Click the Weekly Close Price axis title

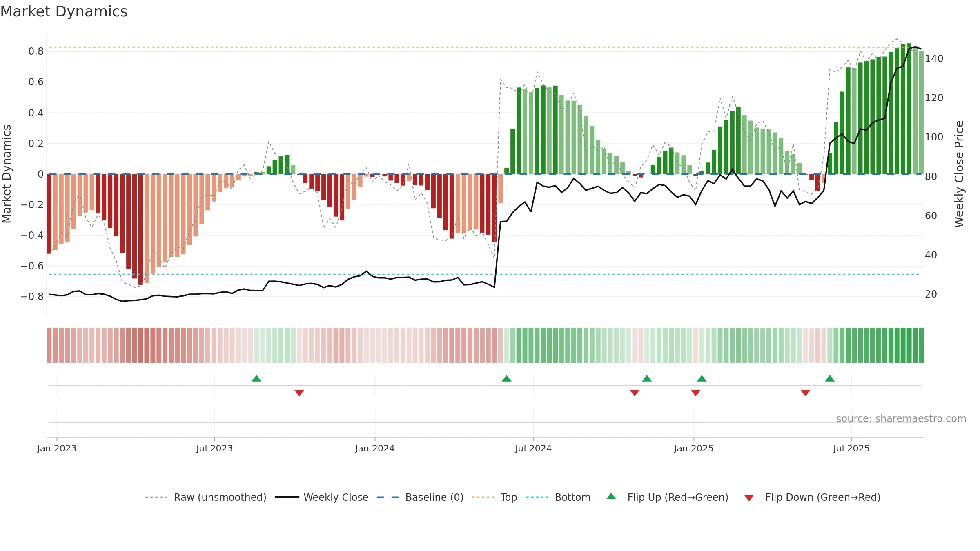(959, 174)
